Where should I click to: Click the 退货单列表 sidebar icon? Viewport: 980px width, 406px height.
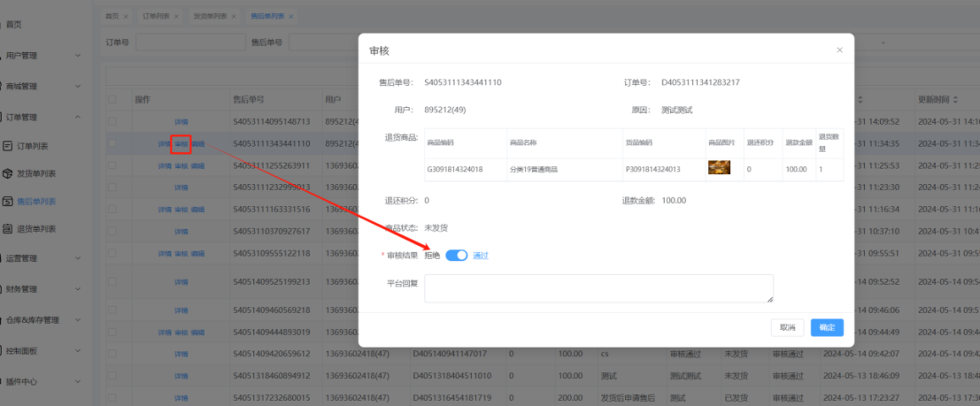click(x=7, y=228)
